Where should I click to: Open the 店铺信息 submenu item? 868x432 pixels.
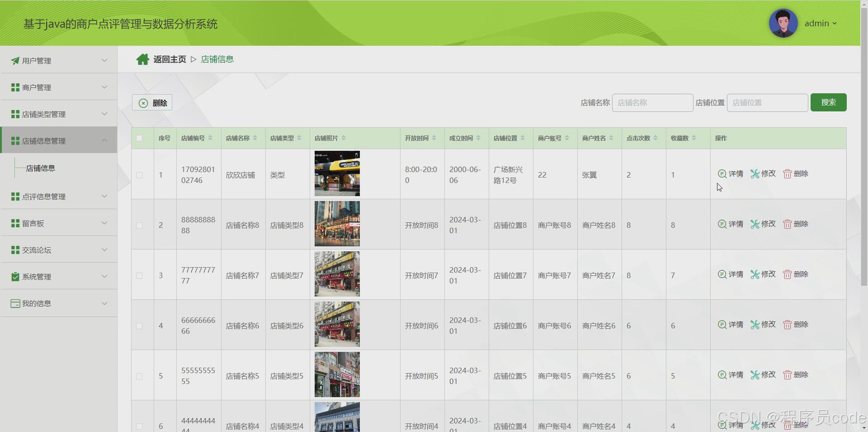click(x=41, y=168)
